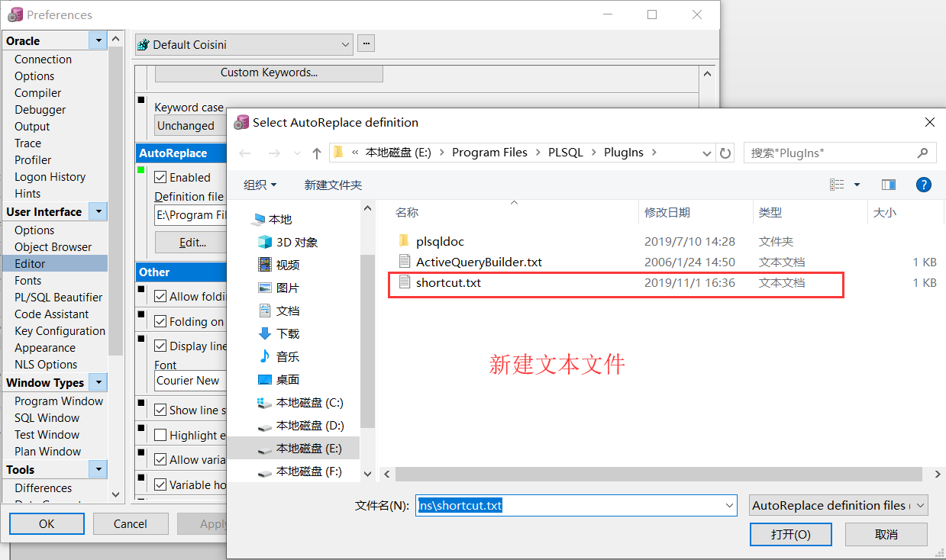Image resolution: width=946 pixels, height=560 pixels.
Task: Uncheck the Display line numbers checkbox
Action: click(x=160, y=346)
